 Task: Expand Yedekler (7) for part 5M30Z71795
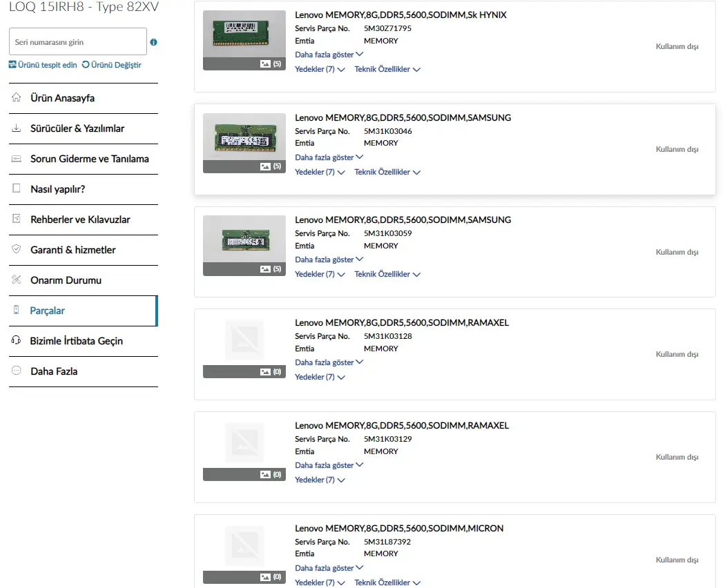coord(320,69)
